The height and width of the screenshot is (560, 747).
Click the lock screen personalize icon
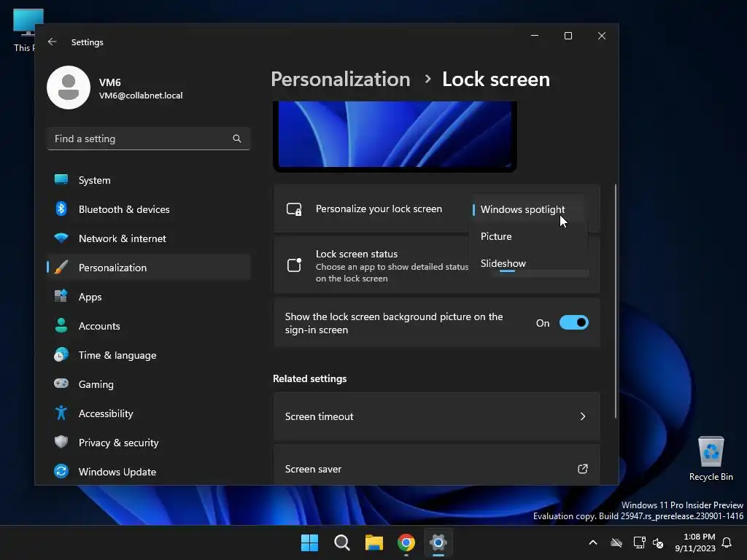click(294, 209)
